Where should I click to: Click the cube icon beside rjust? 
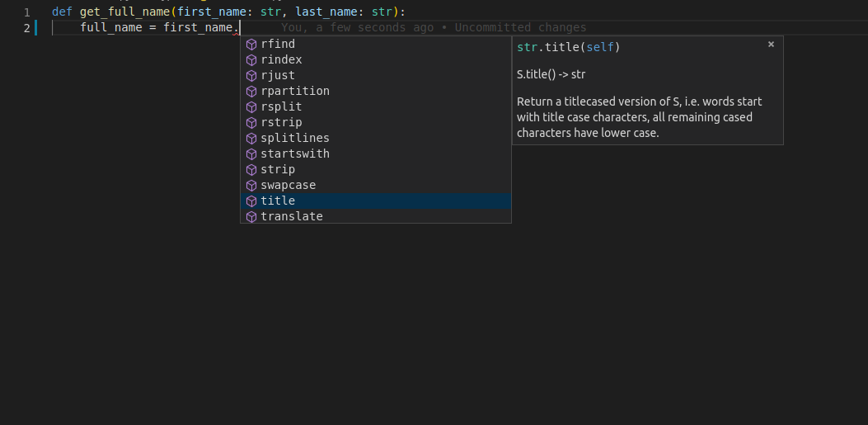pyautogui.click(x=251, y=76)
